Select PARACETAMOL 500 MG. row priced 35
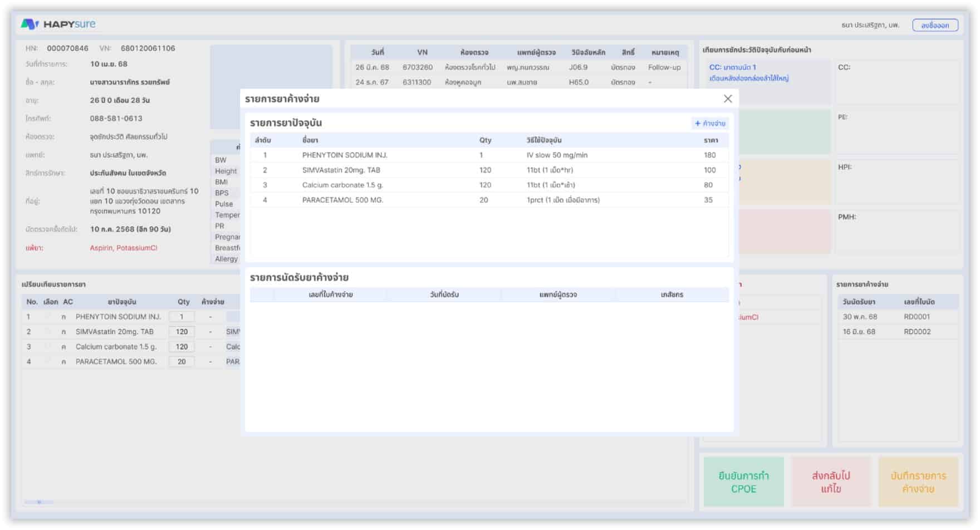Viewport: 980px width, 530px height. click(x=489, y=200)
